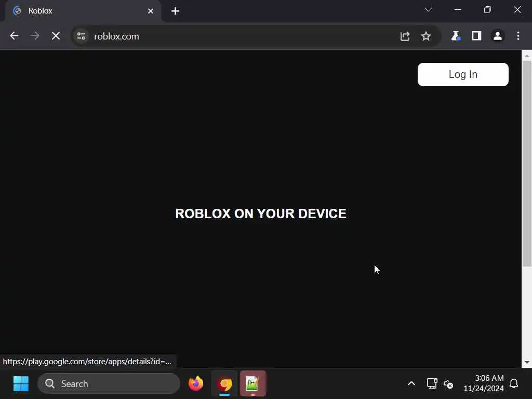Open the notifications bell icon
Screen dimensions: 532x399
click(514, 384)
